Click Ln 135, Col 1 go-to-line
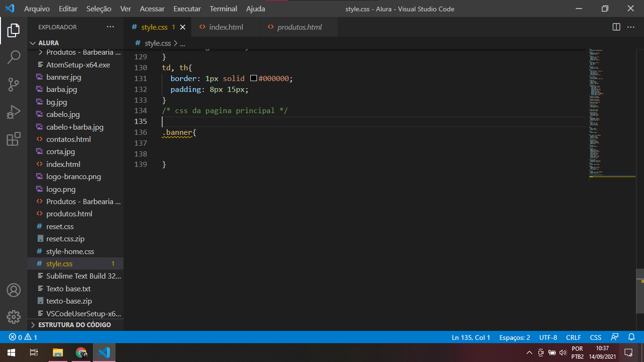This screenshot has height=362, width=644. coord(471,337)
